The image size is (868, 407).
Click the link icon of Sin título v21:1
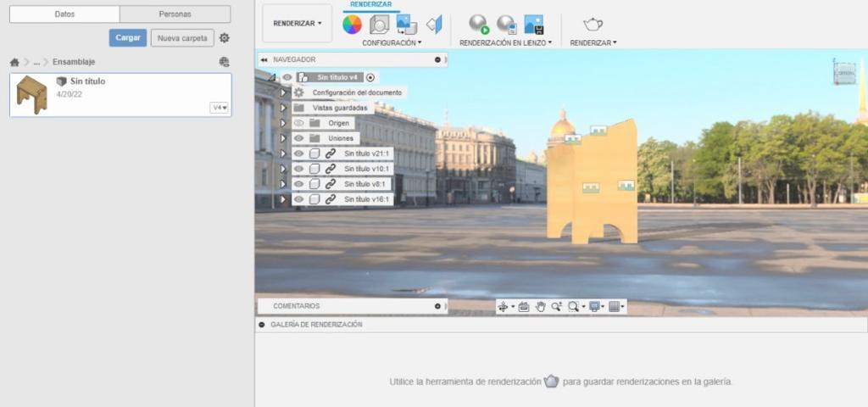[331, 153]
